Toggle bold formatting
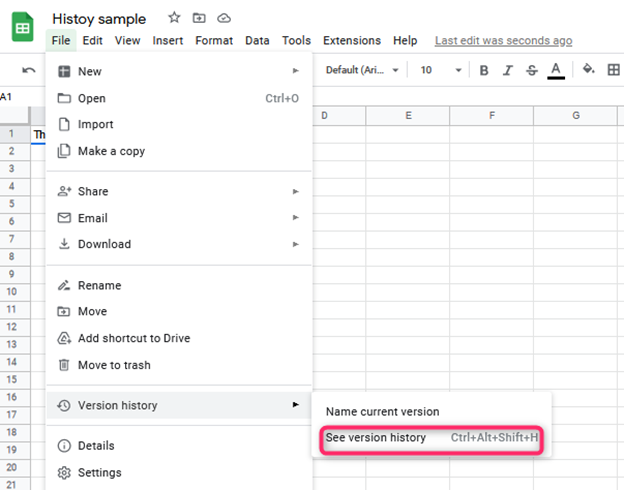The image size is (624, 490). [484, 70]
